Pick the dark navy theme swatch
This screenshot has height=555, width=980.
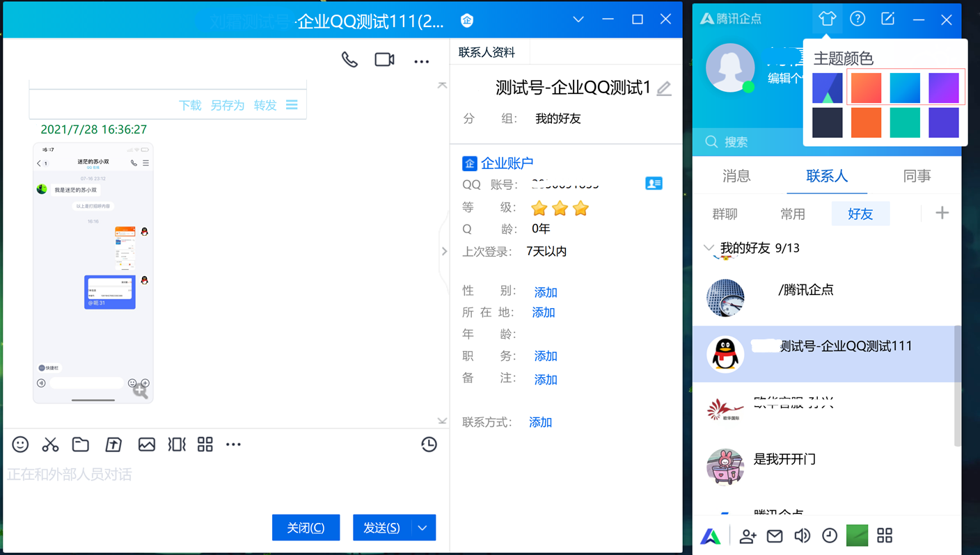click(828, 122)
